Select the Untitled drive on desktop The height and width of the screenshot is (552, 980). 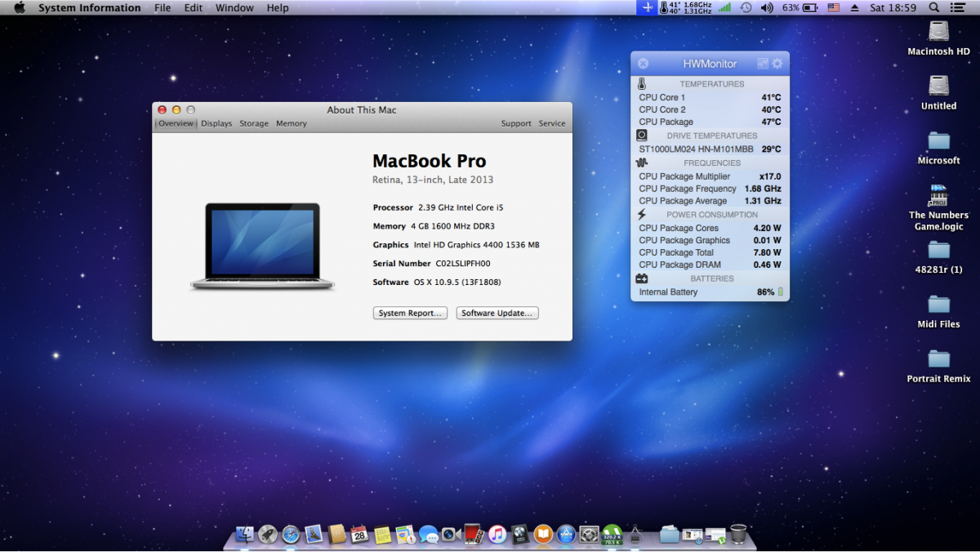(939, 92)
